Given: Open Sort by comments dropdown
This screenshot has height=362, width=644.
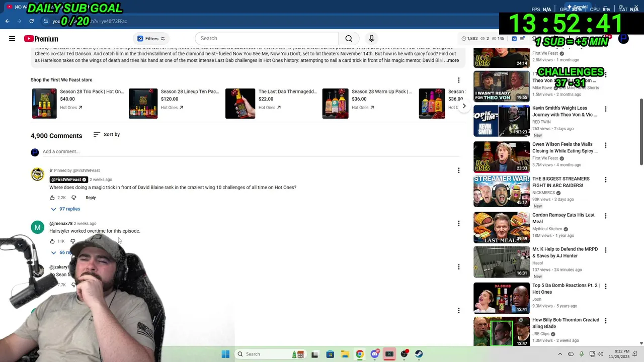Looking at the screenshot, I should (107, 135).
